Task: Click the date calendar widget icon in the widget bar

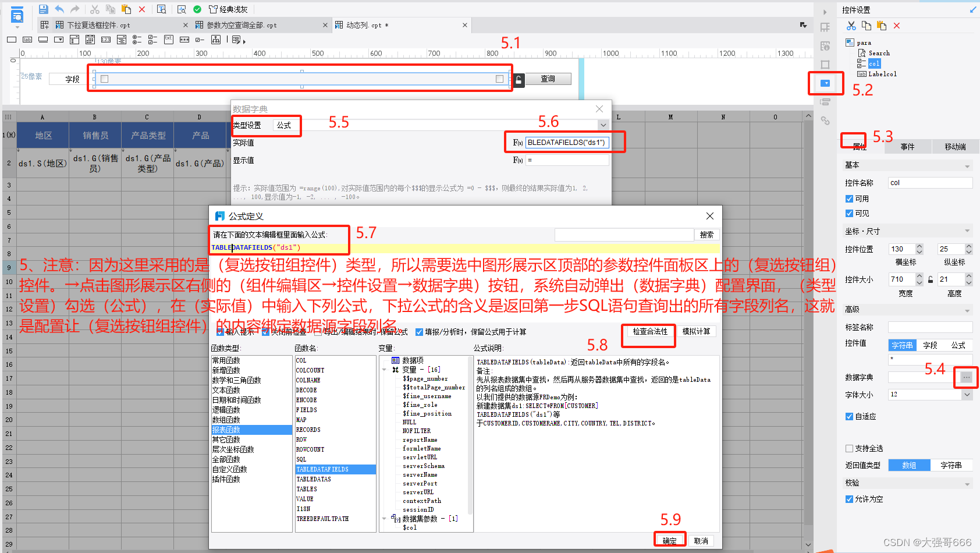Action: (90, 40)
